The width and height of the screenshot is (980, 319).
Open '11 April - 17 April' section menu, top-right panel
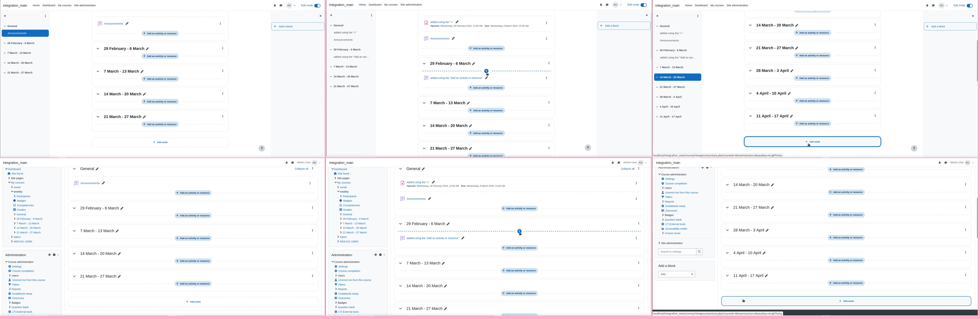pos(875,116)
